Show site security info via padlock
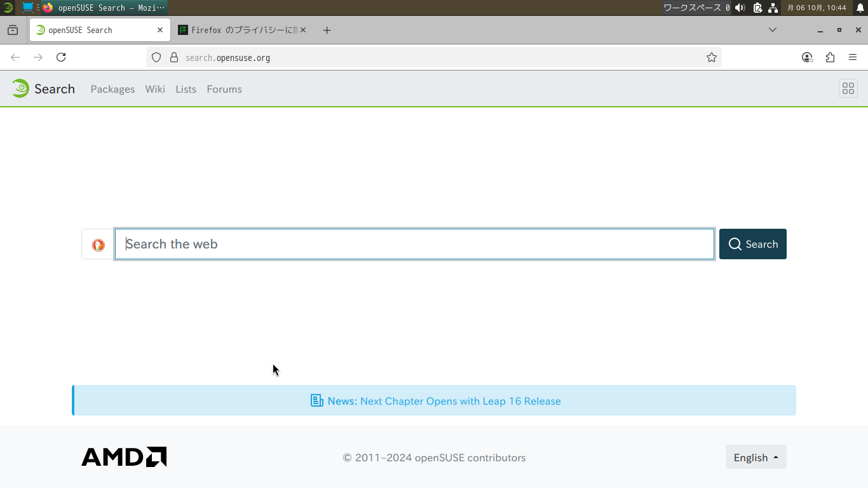868x488 pixels. [x=174, y=57]
